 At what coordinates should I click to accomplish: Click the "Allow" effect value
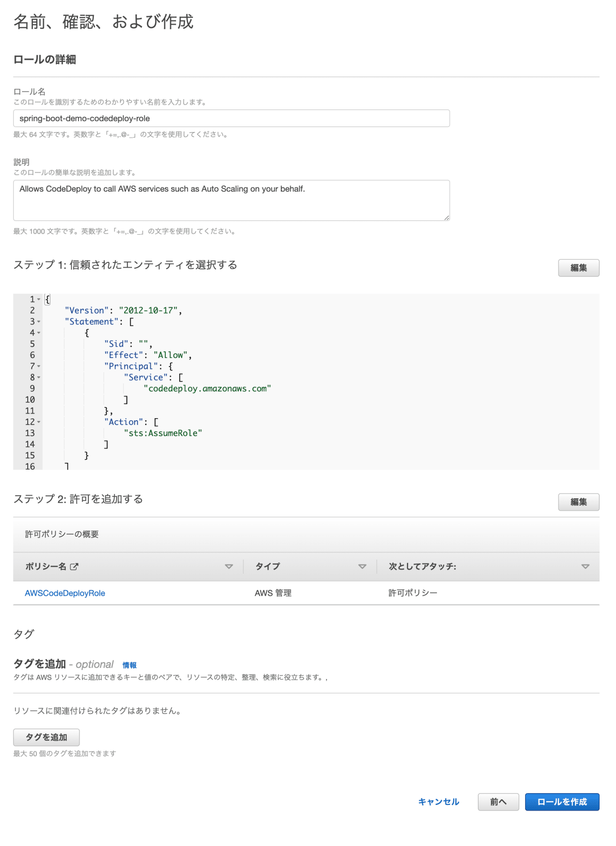tap(170, 355)
